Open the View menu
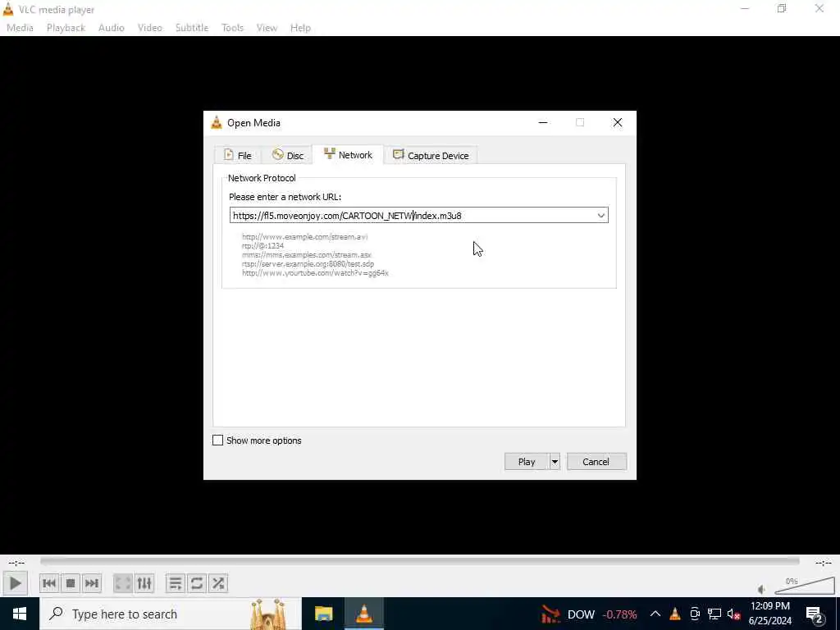The image size is (840, 630). pyautogui.click(x=267, y=28)
